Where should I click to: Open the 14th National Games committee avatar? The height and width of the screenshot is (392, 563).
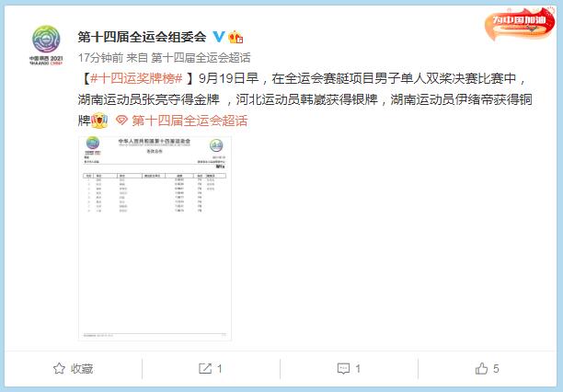(46, 44)
